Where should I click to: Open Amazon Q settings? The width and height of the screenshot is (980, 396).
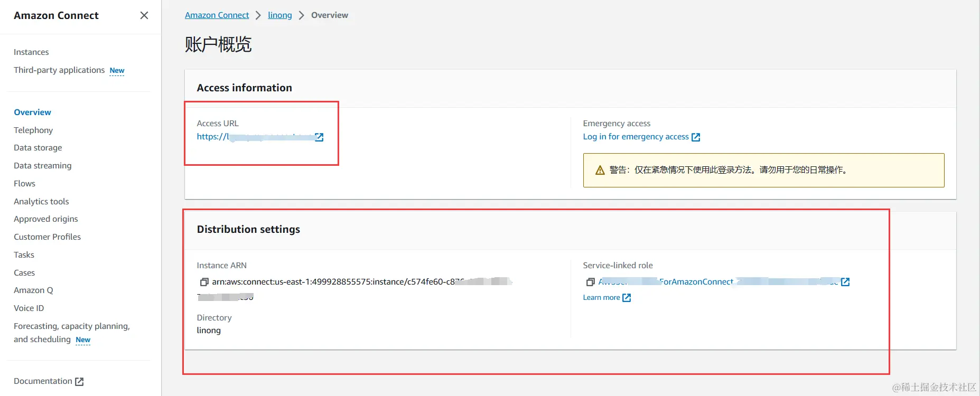pyautogui.click(x=33, y=290)
